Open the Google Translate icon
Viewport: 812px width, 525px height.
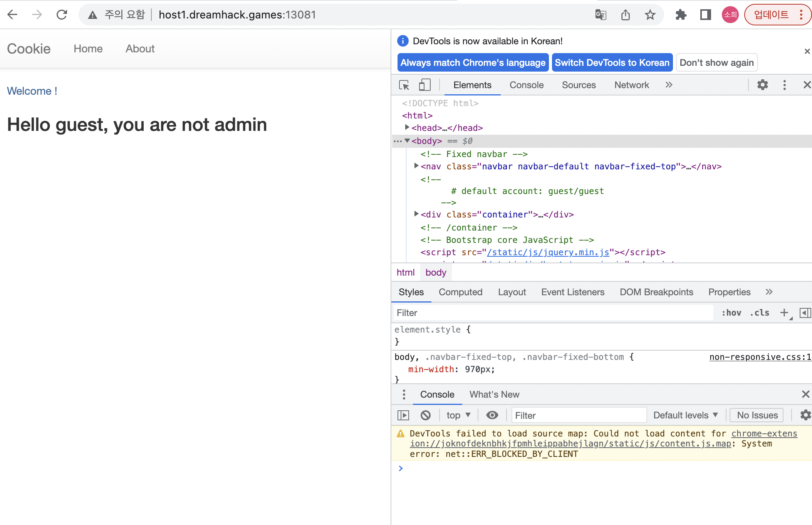(601, 15)
